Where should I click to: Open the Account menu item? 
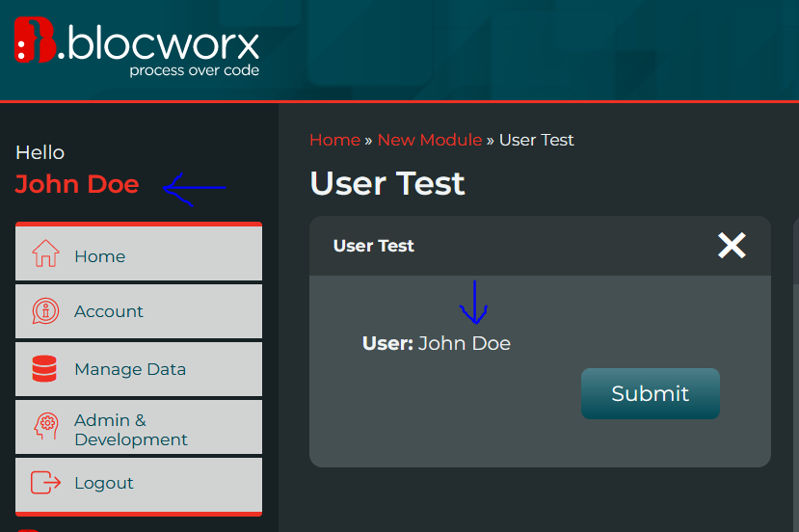coord(139,311)
